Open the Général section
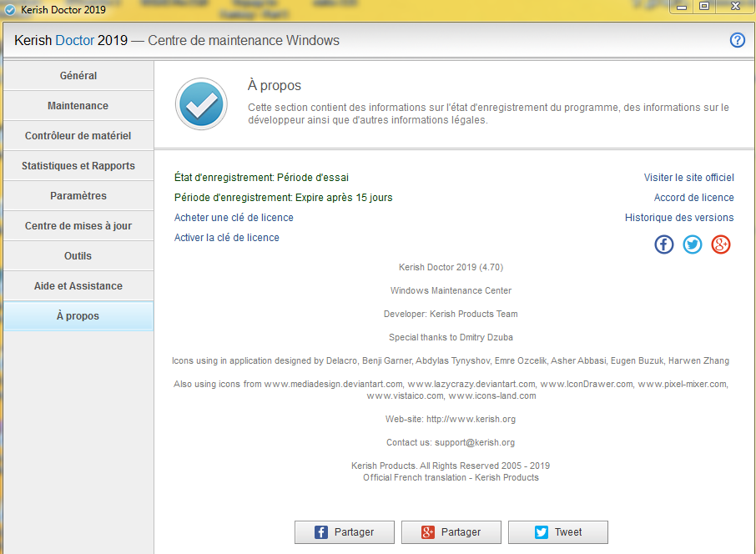The width and height of the screenshot is (756, 554). (x=78, y=76)
